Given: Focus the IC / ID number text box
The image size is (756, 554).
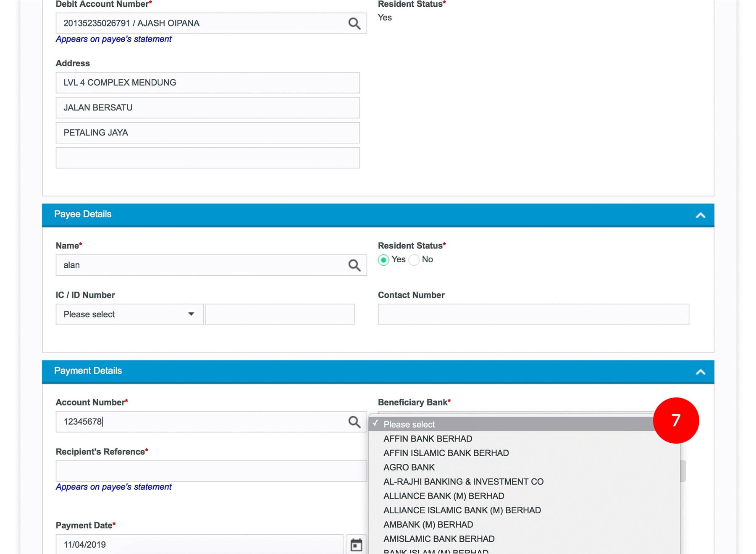Looking at the screenshot, I should pos(280,314).
